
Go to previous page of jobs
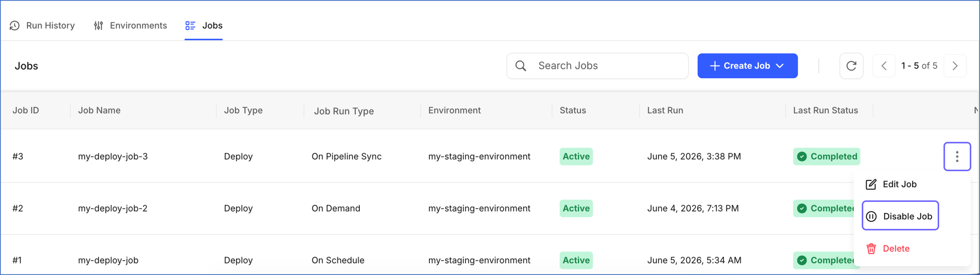pyautogui.click(x=884, y=66)
